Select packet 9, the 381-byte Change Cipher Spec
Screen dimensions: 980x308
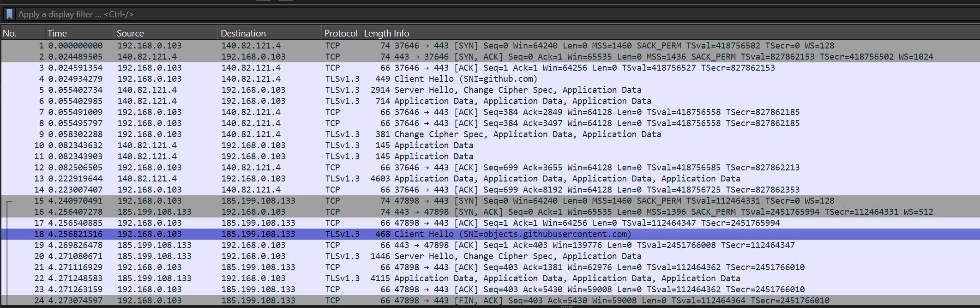click(x=462, y=134)
